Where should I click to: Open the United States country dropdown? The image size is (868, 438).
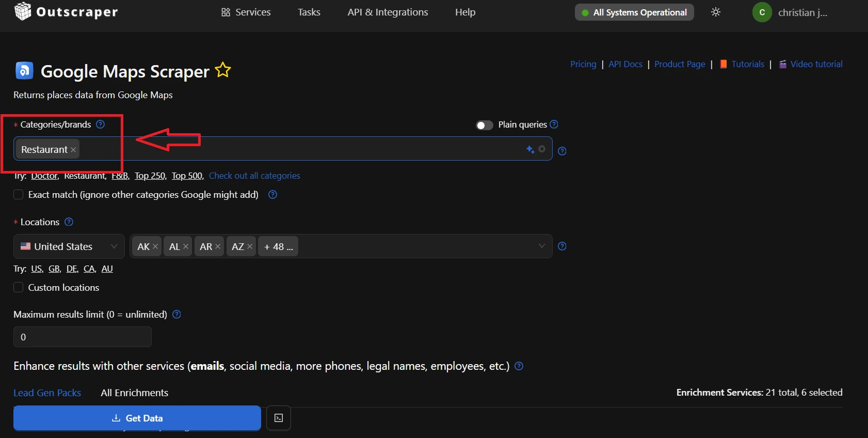69,246
